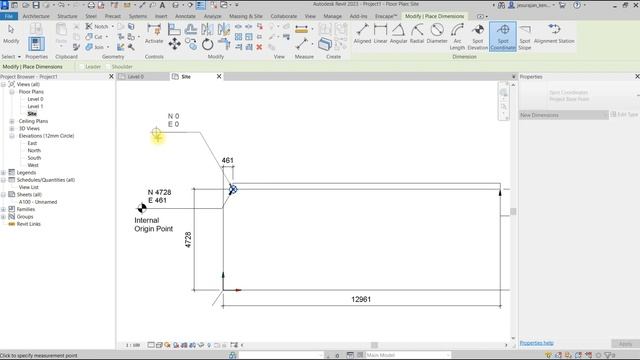The height and width of the screenshot is (360, 640).
Task: Select the Spot Slope tool
Action: click(x=525, y=36)
